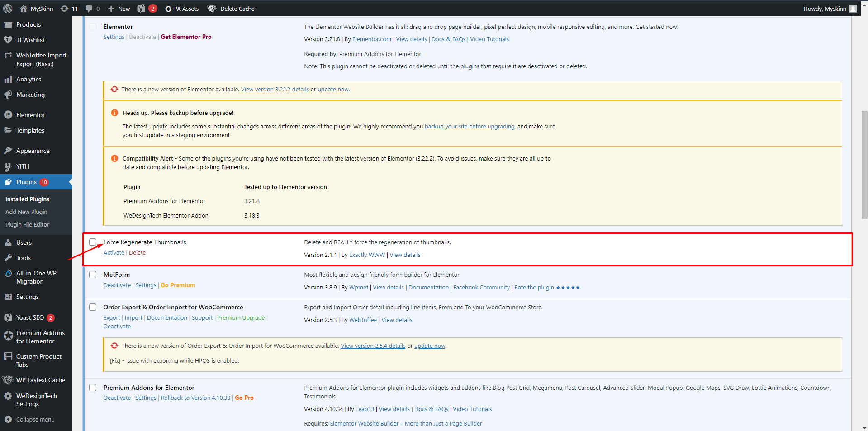
Task: Click the page vertical scrollbar thumb
Action: [x=864, y=165]
